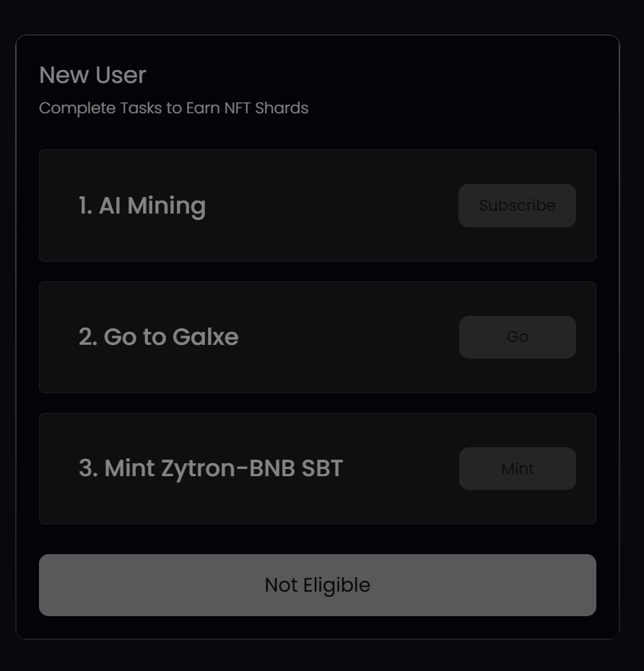Click 'Complete Tasks to Earn NFT Shards' subtitle
Image resolution: width=644 pixels, height=671 pixels.
tap(173, 108)
